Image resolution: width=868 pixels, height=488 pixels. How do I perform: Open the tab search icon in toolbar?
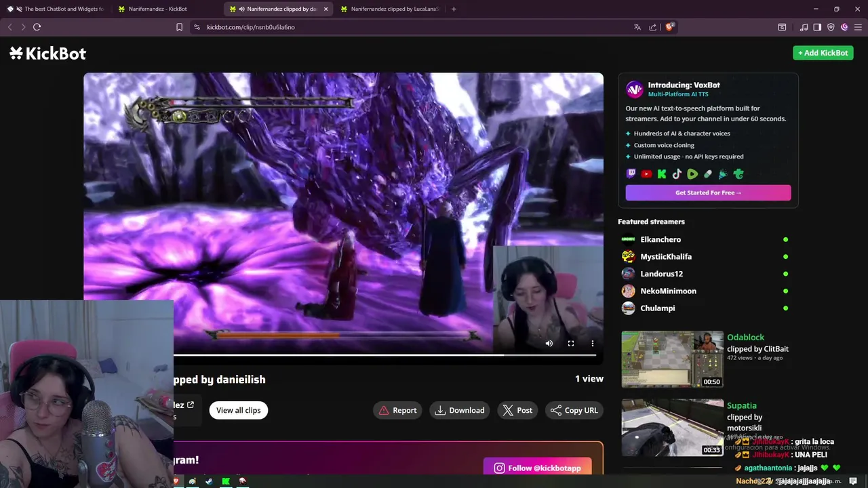782,27
